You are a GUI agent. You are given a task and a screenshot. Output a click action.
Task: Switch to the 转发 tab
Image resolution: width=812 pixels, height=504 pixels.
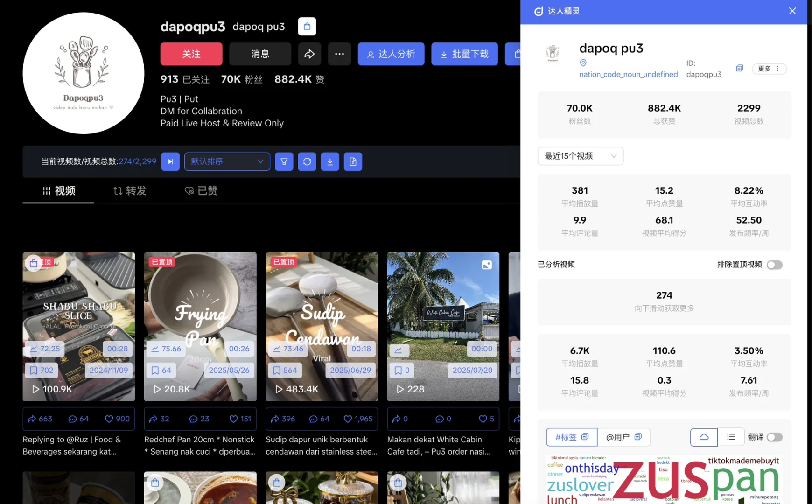click(x=130, y=191)
